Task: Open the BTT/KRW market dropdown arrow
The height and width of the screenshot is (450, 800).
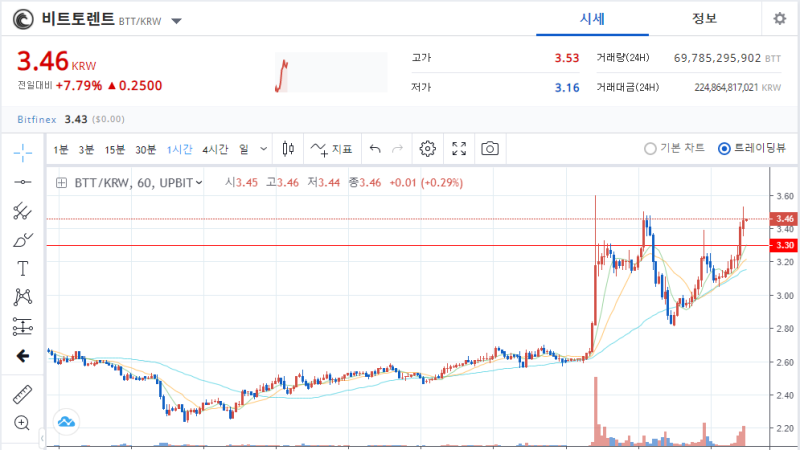Action: pyautogui.click(x=177, y=21)
